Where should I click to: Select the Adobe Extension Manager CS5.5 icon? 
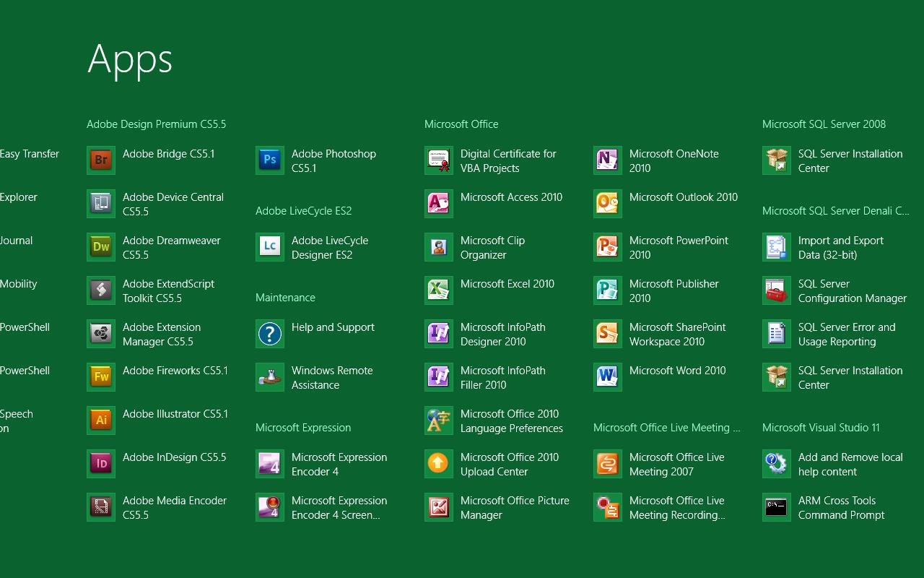pyautogui.click(x=101, y=334)
